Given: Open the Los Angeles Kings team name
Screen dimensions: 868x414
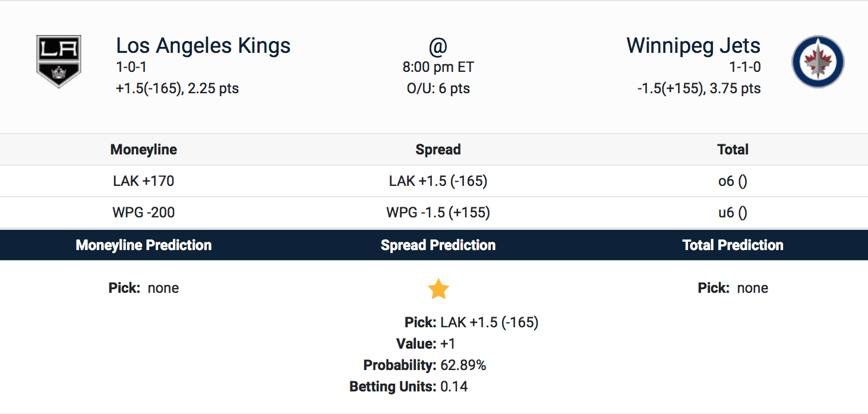Looking at the screenshot, I should tap(203, 46).
